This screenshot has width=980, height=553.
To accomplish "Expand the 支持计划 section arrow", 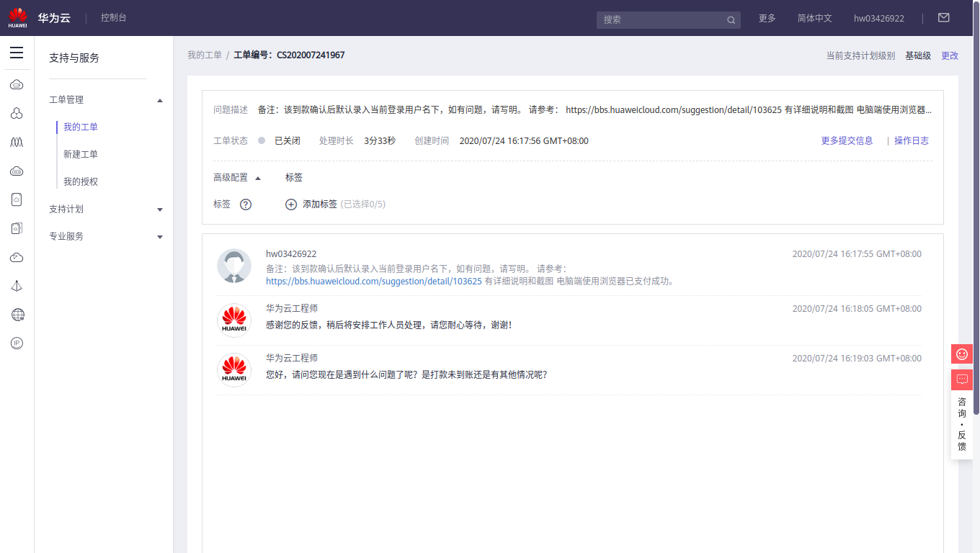I will [160, 210].
